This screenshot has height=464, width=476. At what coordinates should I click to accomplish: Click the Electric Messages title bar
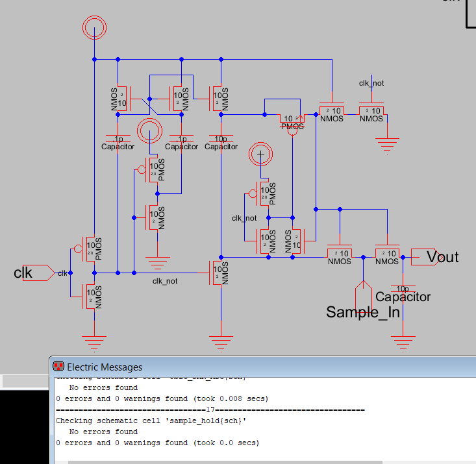[260, 367]
